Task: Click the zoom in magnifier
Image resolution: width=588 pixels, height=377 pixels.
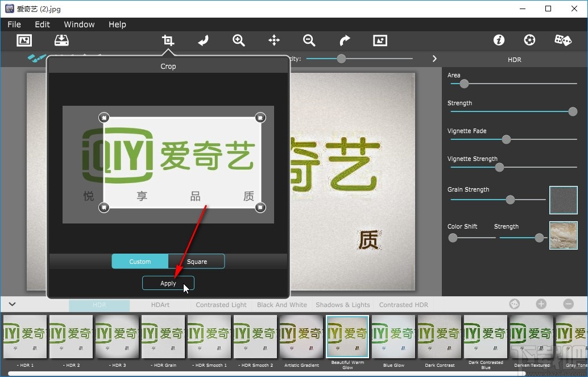Action: click(239, 40)
